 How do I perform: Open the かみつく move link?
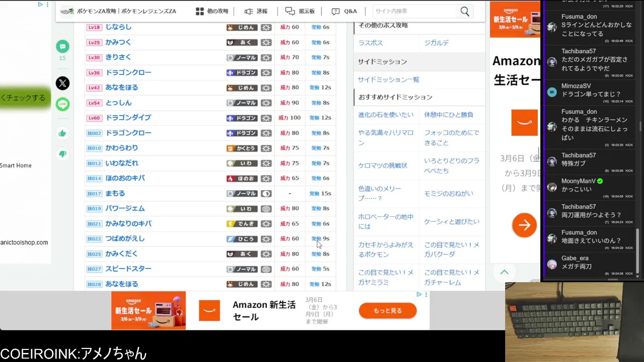118,42
